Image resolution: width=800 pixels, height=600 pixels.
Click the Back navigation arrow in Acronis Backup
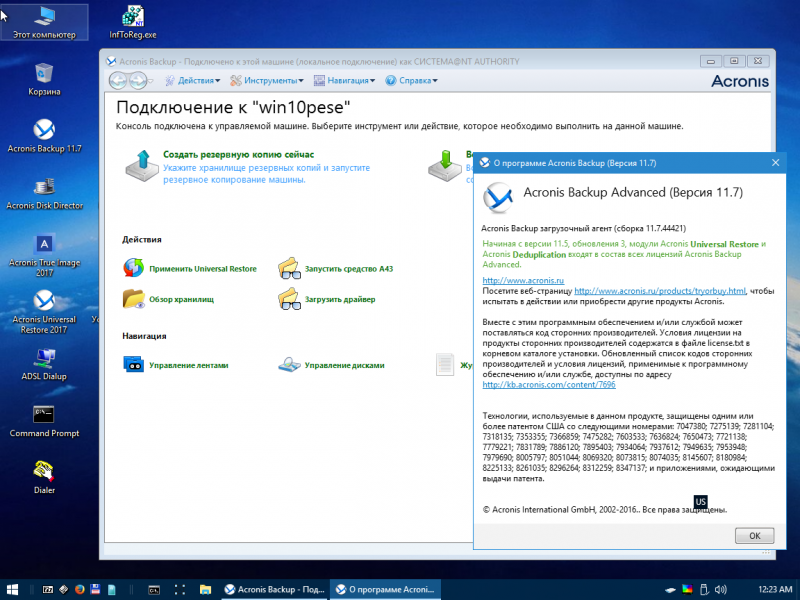click(x=118, y=81)
